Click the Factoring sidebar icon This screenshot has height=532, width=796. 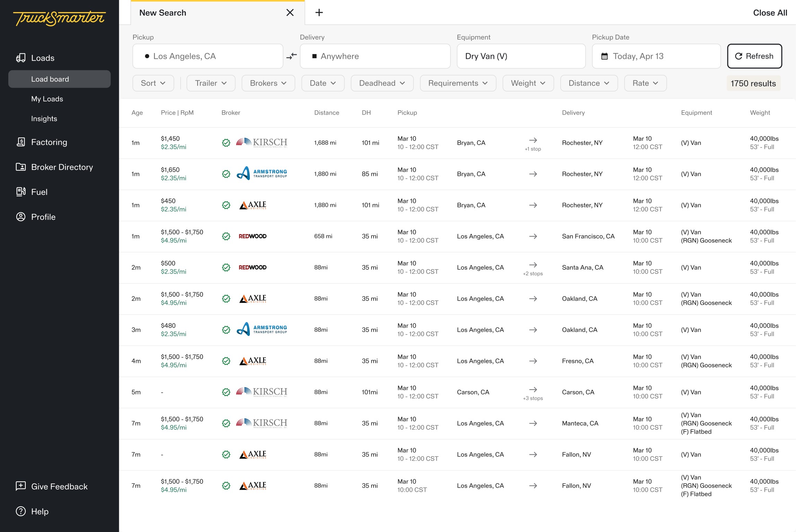point(21,142)
